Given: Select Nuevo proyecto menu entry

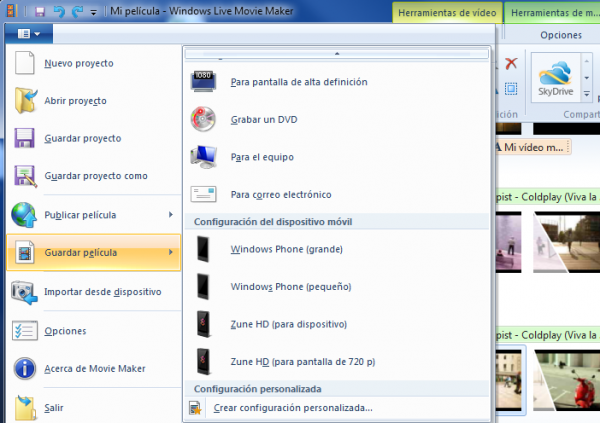Looking at the screenshot, I should [94, 63].
